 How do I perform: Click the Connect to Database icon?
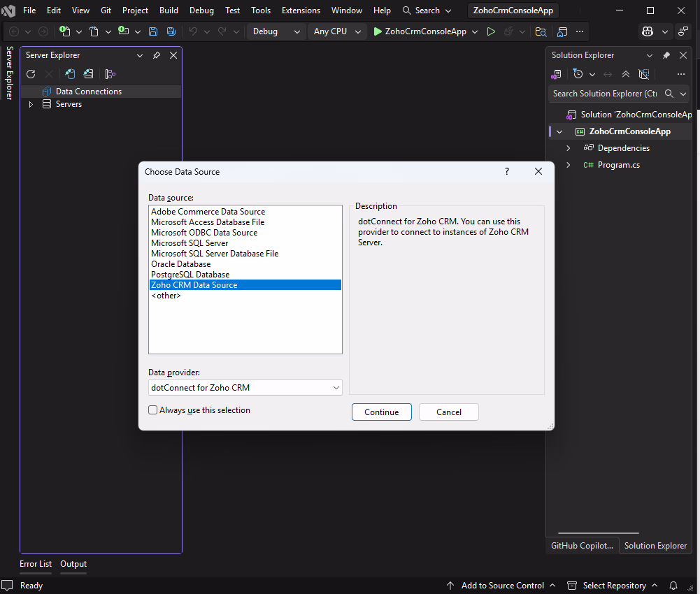pyautogui.click(x=70, y=74)
